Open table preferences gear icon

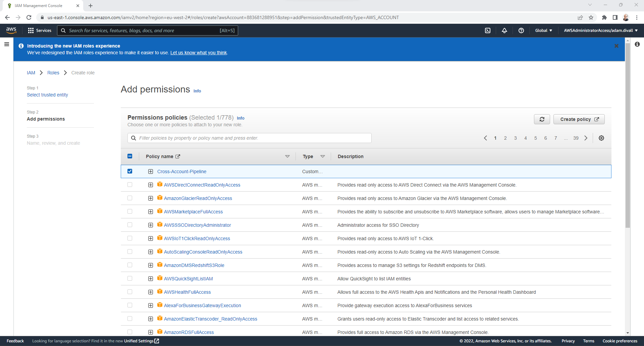click(x=601, y=138)
